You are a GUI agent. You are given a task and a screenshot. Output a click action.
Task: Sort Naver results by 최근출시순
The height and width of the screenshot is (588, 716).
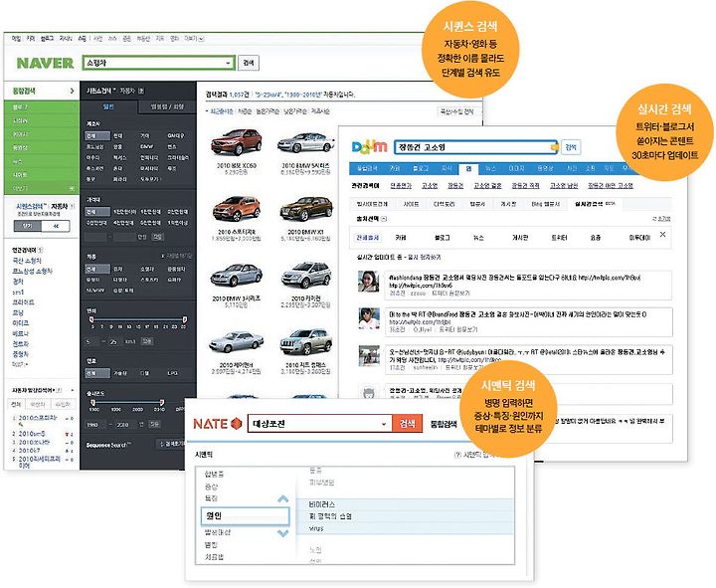click(x=221, y=111)
